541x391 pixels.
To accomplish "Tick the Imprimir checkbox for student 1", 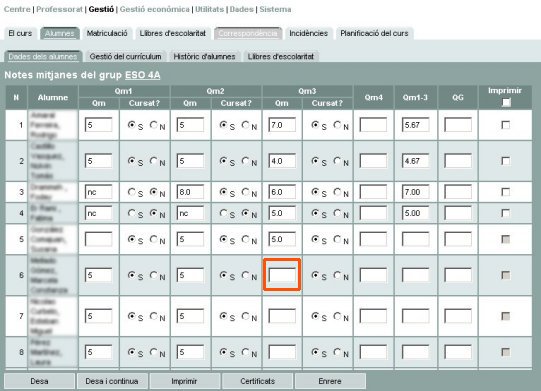I will [x=505, y=125].
